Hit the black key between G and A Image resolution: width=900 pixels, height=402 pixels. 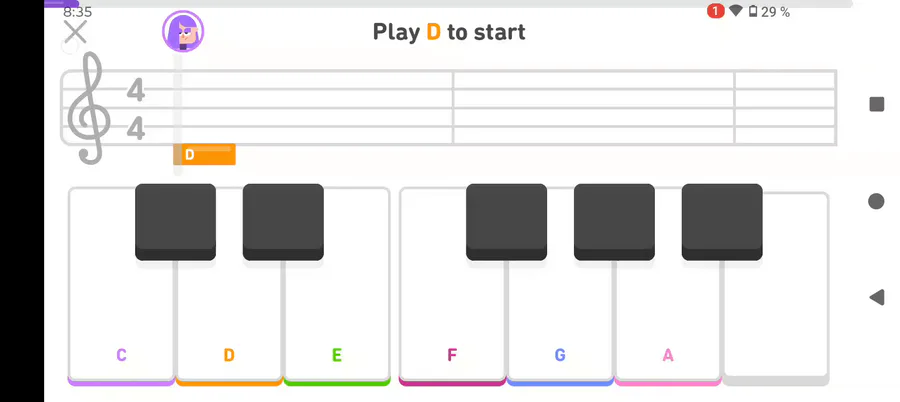pos(614,222)
